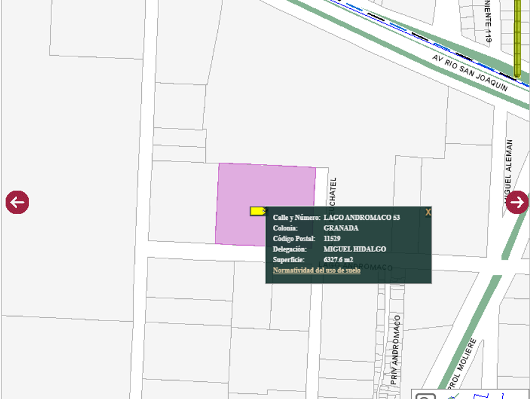The image size is (532, 399).
Task: Click the postal code 11529 value
Action: click(x=332, y=239)
